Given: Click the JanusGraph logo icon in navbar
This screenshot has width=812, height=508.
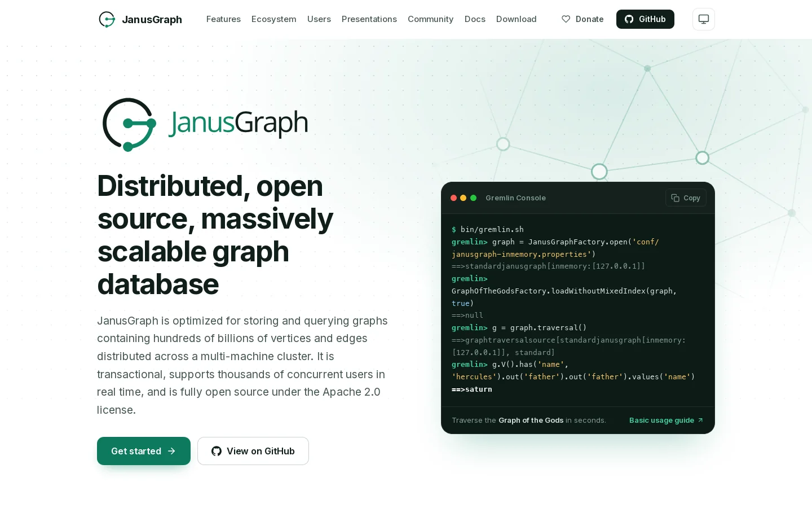Looking at the screenshot, I should pyautogui.click(x=107, y=19).
